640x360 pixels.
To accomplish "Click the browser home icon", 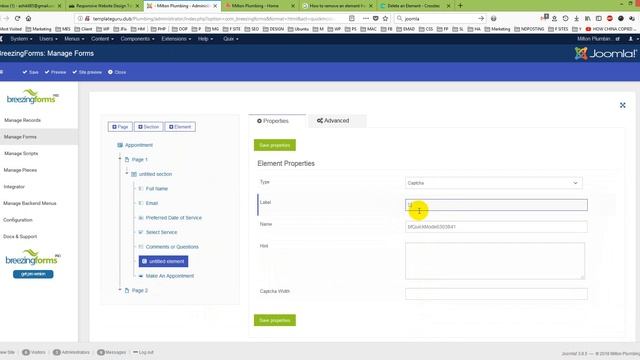I will pos(28,18).
